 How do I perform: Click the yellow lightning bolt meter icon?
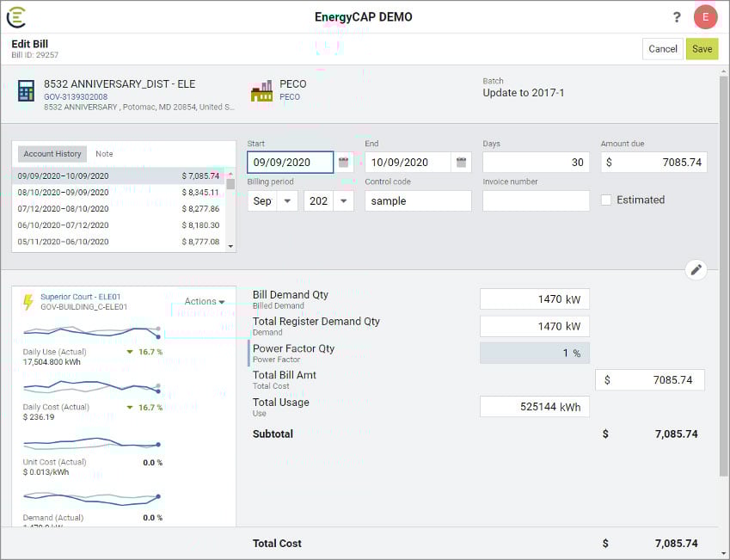click(x=28, y=302)
